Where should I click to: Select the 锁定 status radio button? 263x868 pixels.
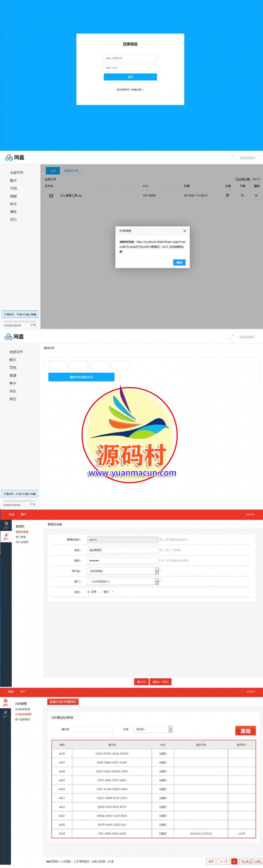coord(101,592)
